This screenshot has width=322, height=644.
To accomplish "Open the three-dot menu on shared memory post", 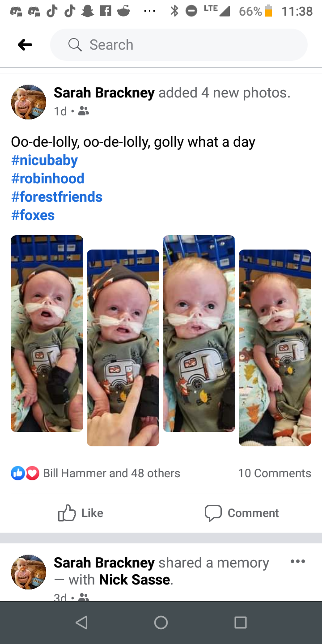I will 298,561.
